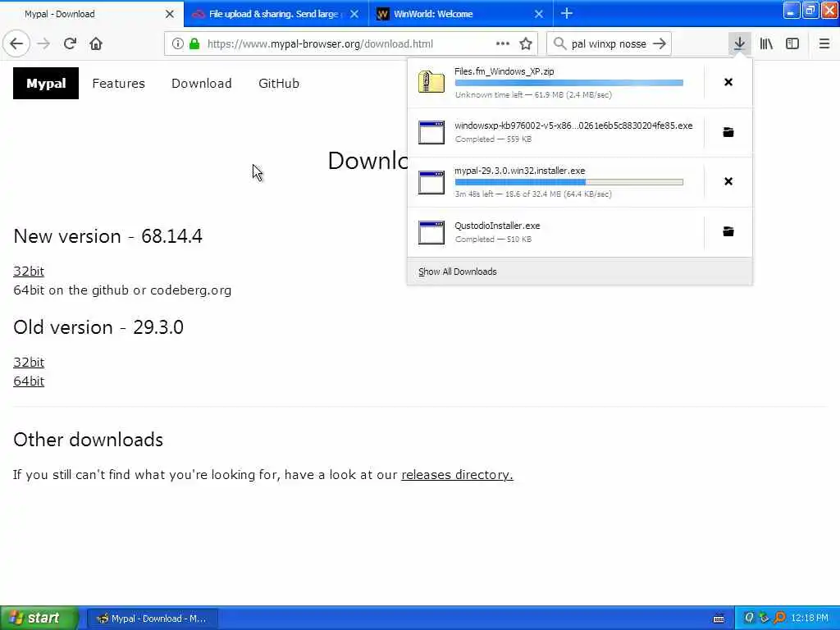Image resolution: width=840 pixels, height=630 pixels.
Task: Click the windowsxp-kb976002 exe file name
Action: pyautogui.click(x=573, y=126)
